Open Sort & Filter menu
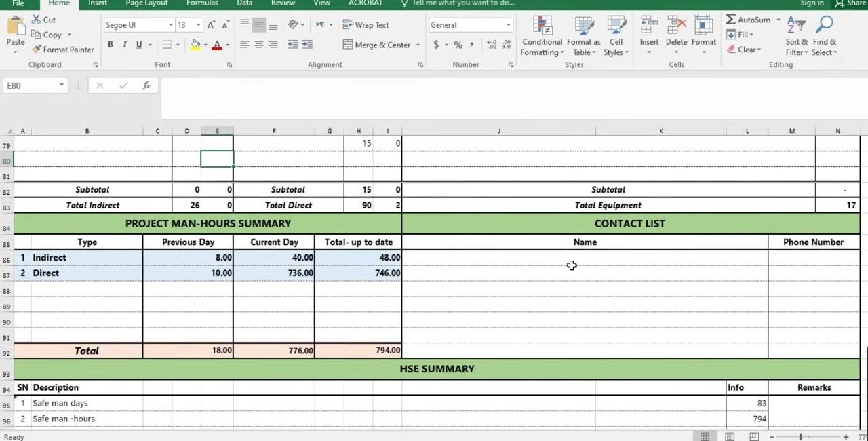The height and width of the screenshot is (441, 868). [x=797, y=36]
